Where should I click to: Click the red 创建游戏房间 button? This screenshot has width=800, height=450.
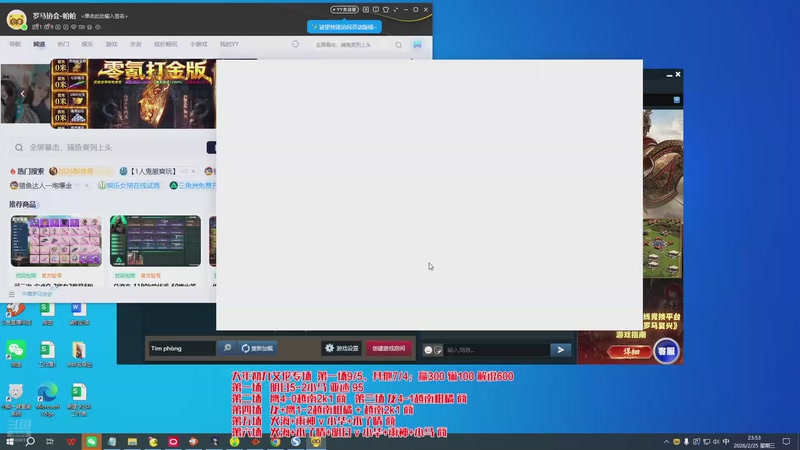pyautogui.click(x=388, y=348)
